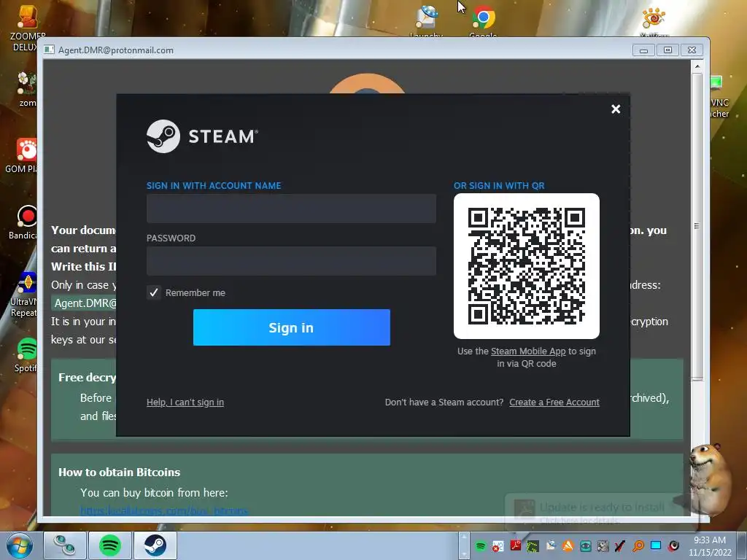Select the ZOOMER DELUXE desktop icon
This screenshot has height=560, width=747.
(27, 28)
